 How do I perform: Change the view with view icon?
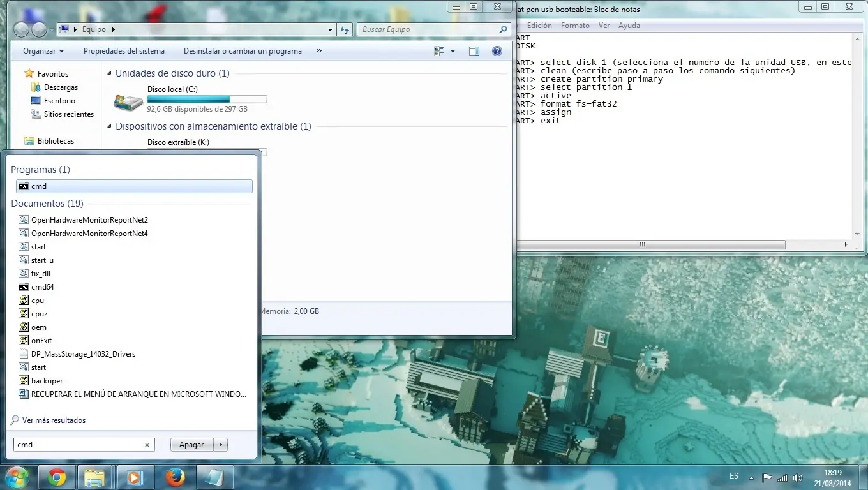tap(439, 51)
